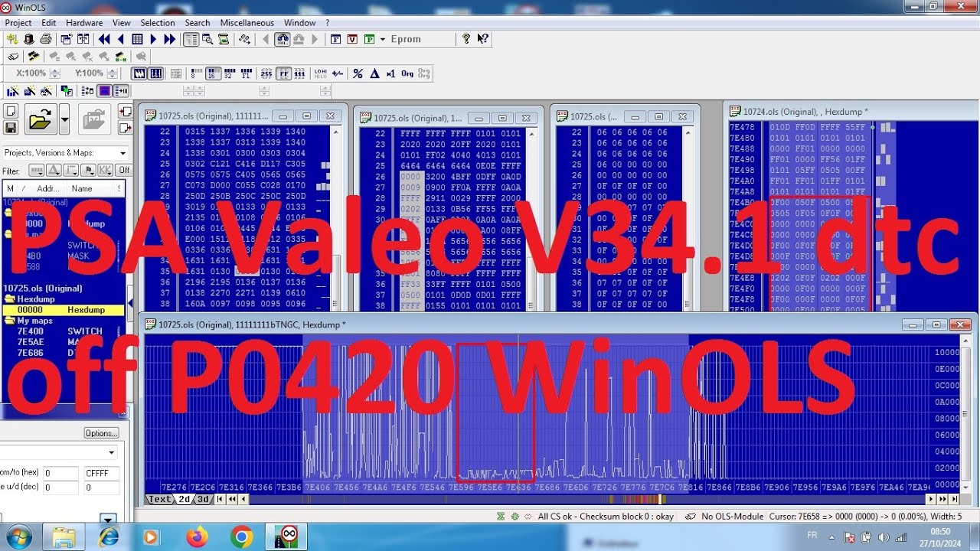
Task: Open the Selection menu
Action: tap(158, 23)
